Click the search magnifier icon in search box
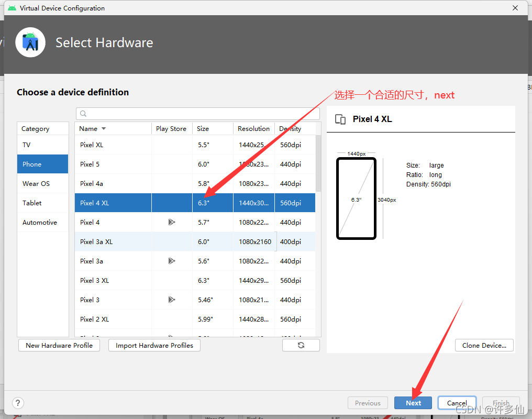Screen dimensions: 532x419 tap(83, 114)
